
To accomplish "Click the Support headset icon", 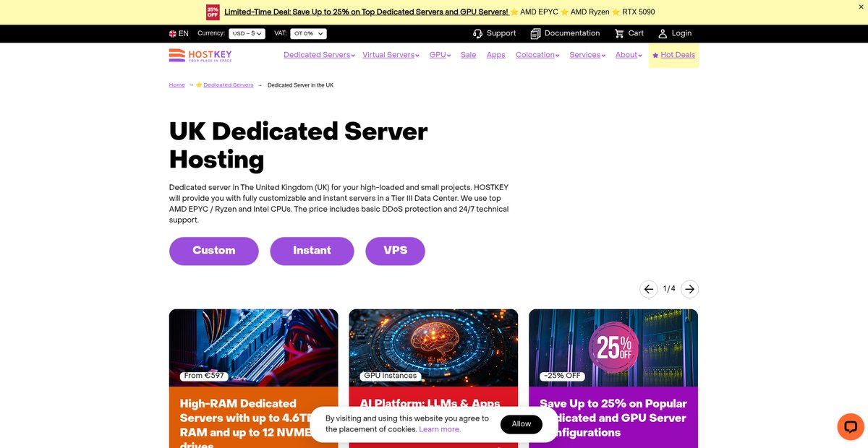I will coord(478,34).
